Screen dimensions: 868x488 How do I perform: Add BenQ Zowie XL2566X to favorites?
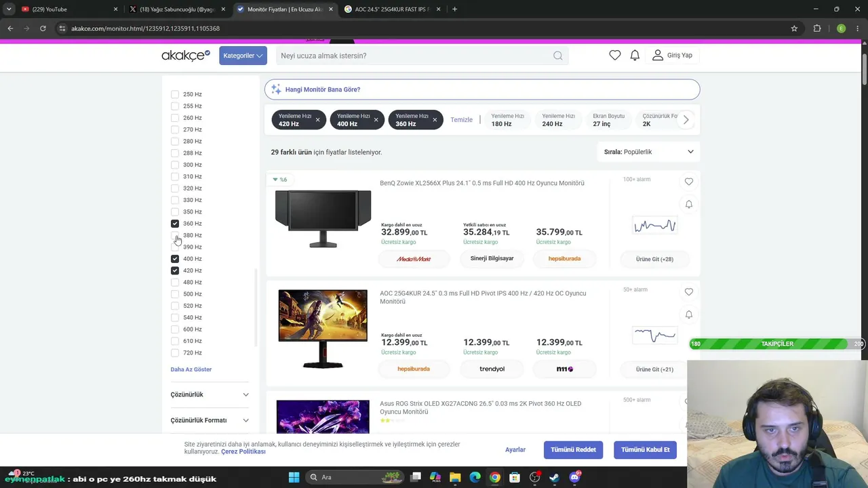coord(688,182)
